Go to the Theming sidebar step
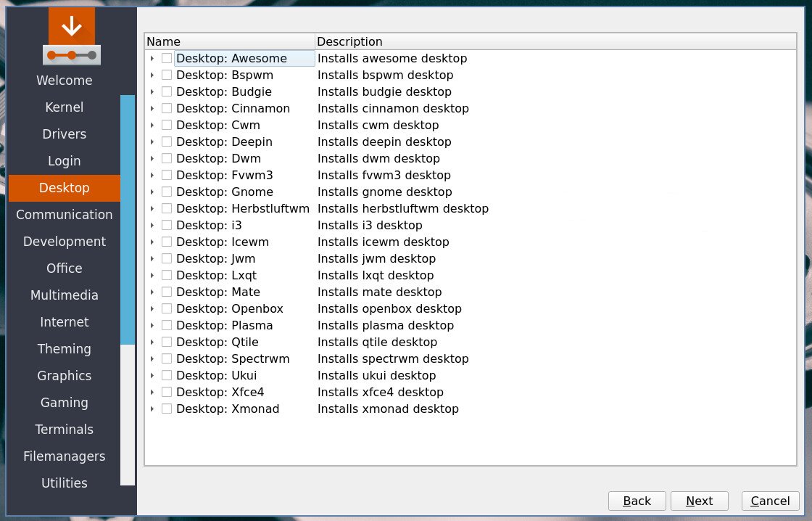Viewport: 812px width, 521px height. [64, 349]
